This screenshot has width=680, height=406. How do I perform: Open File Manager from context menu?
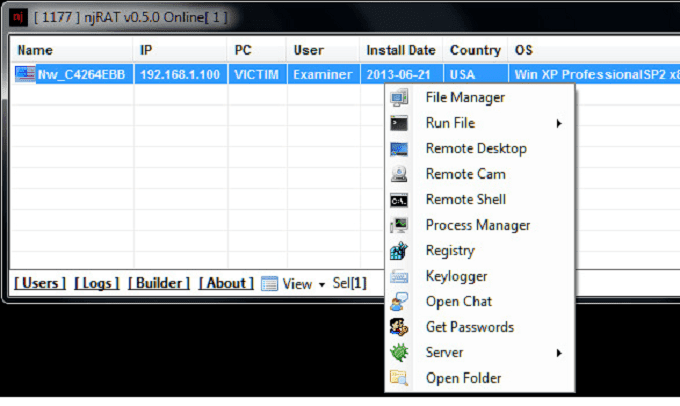(480, 97)
